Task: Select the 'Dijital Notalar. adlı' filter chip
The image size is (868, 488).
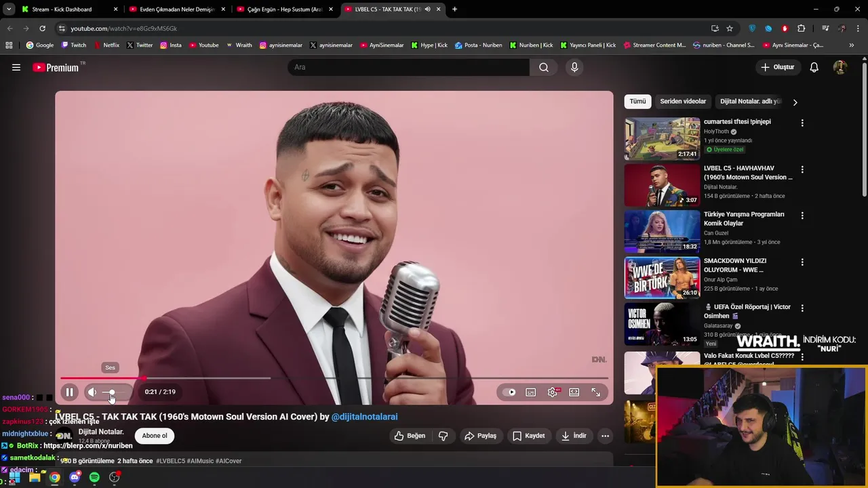Action: point(751,102)
